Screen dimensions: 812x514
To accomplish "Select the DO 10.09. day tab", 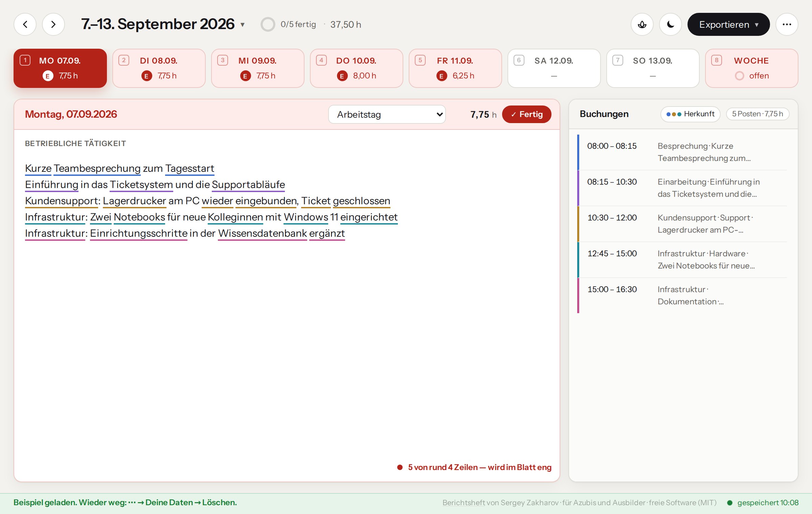I will pyautogui.click(x=357, y=68).
